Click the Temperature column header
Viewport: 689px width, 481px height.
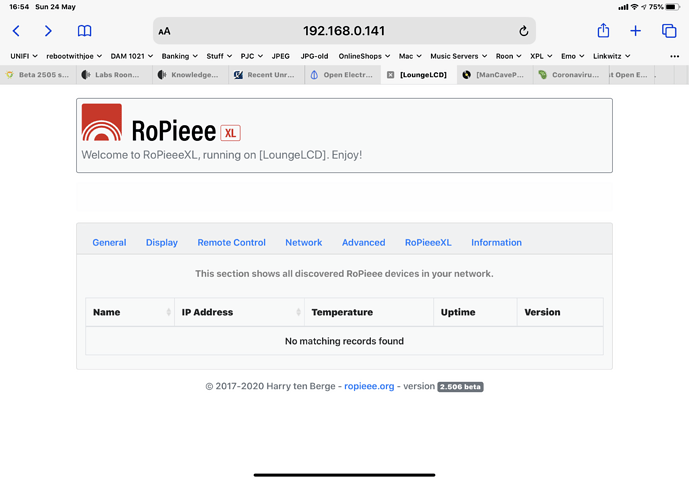click(369, 312)
